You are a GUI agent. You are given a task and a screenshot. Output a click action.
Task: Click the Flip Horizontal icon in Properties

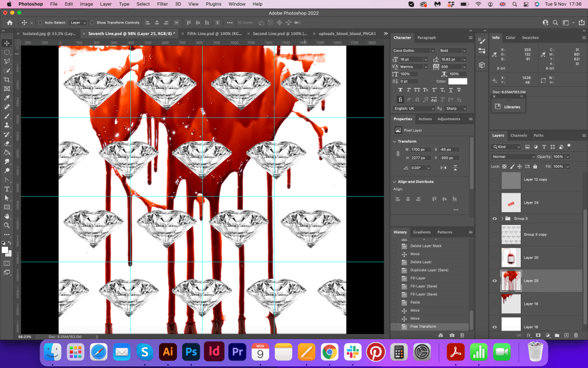tap(443, 167)
